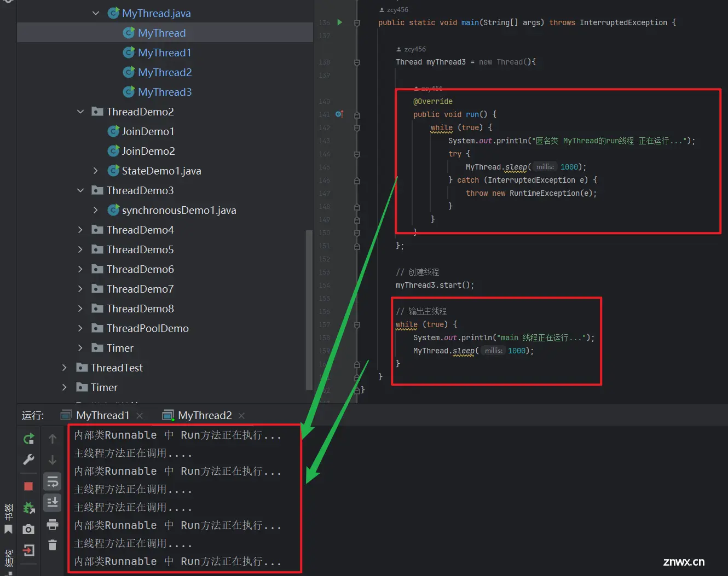
Task: Toggle scroll to end in the run console
Action: [53, 502]
